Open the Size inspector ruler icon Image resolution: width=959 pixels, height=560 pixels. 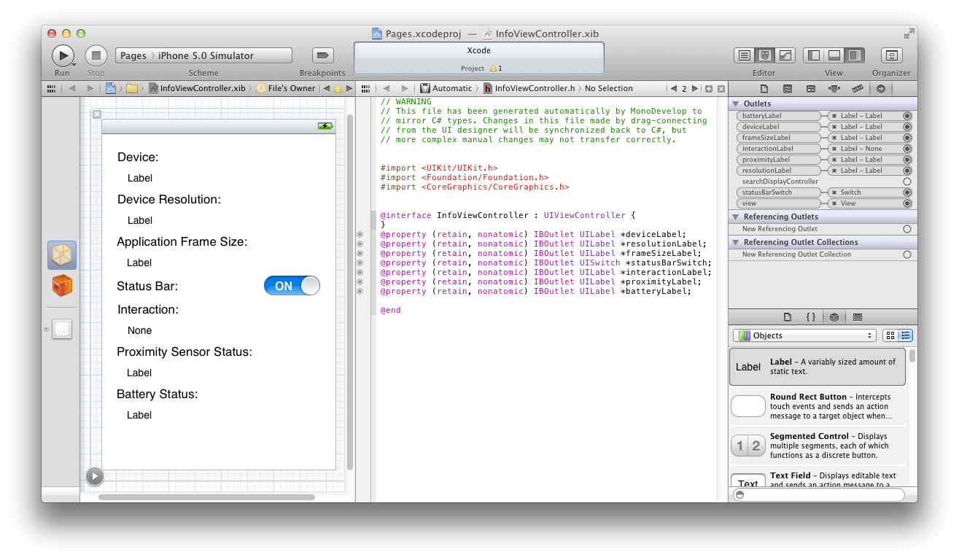click(x=858, y=88)
